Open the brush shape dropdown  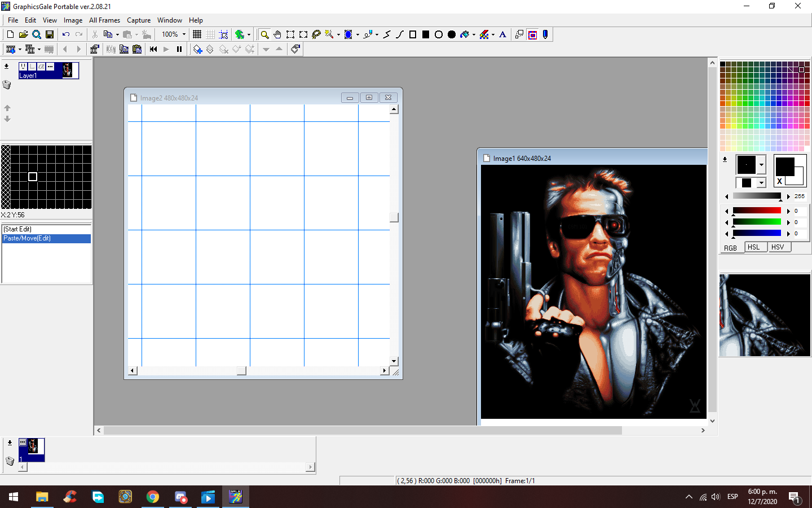[x=761, y=165]
